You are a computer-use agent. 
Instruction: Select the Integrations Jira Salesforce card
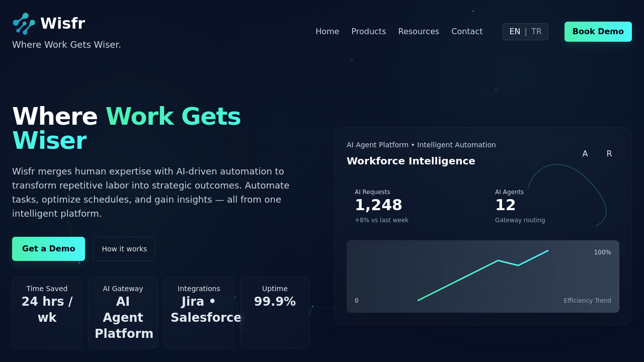point(199,312)
